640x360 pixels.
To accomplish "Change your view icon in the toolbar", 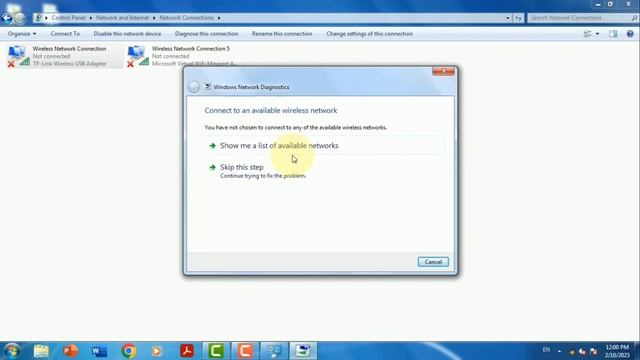I will point(588,34).
